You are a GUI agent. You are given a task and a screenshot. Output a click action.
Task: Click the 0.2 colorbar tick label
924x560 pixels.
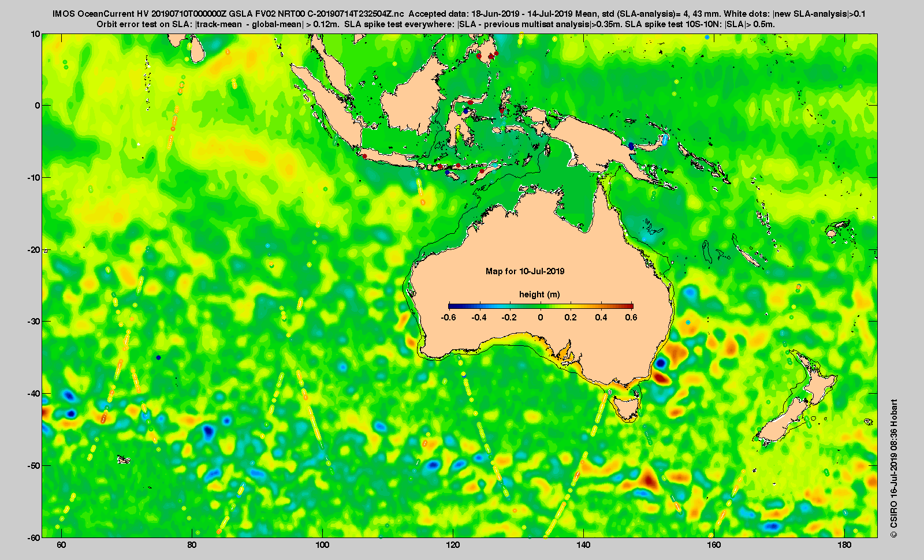571,318
